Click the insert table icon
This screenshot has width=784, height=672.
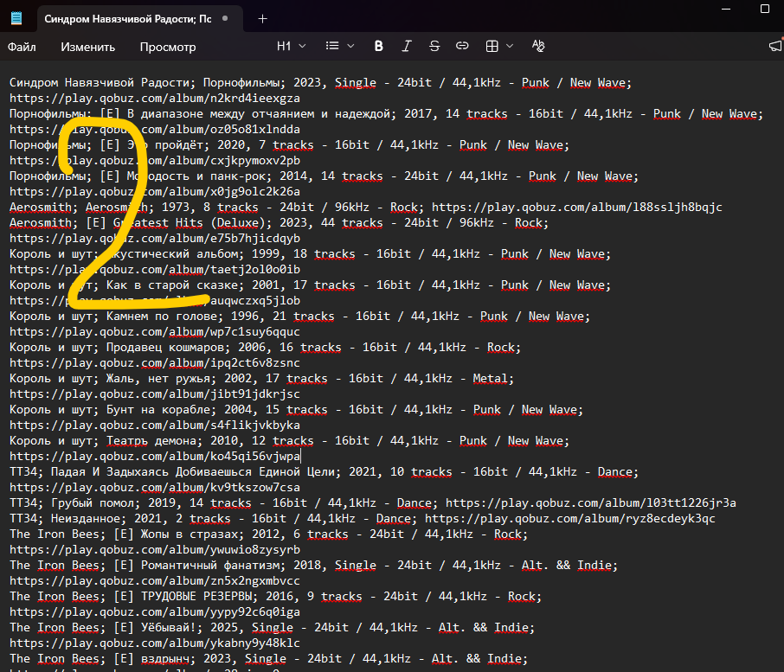pos(492,46)
